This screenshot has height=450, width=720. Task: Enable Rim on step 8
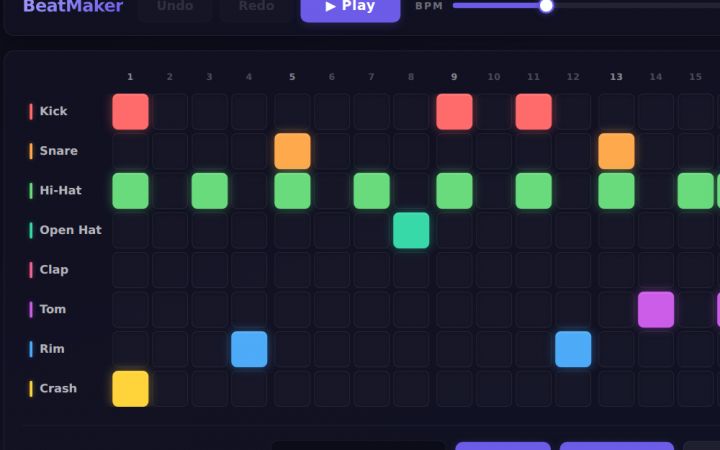(x=411, y=349)
